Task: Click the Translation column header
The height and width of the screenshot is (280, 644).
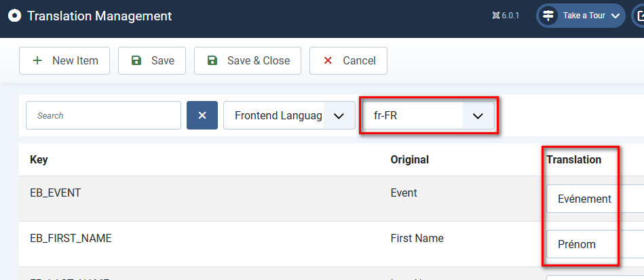Action: pos(573,160)
